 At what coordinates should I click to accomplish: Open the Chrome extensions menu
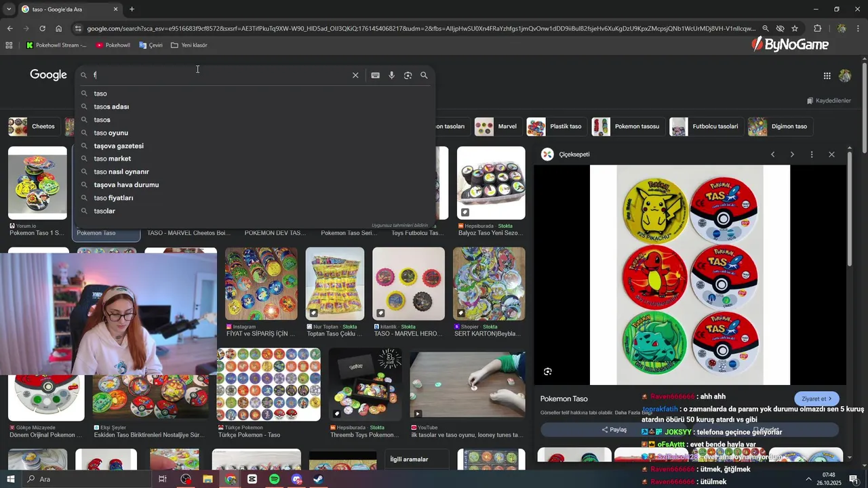click(818, 28)
